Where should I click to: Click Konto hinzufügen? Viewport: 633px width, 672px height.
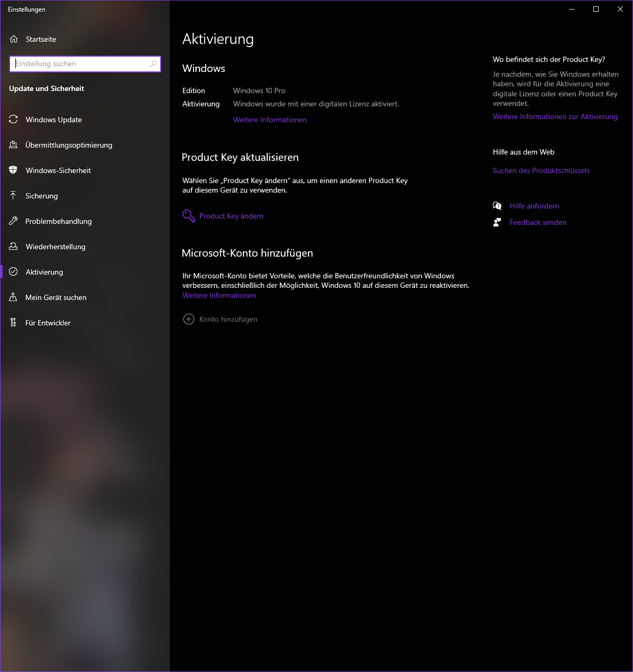tap(228, 319)
